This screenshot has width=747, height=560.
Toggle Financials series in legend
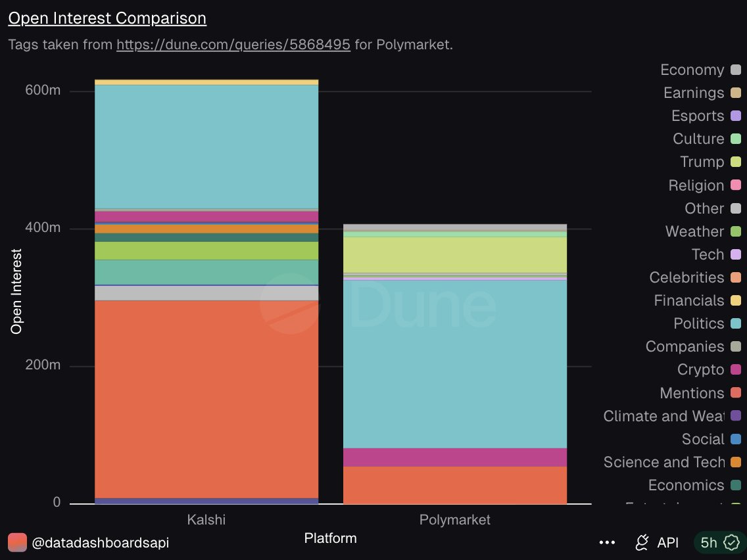(x=698, y=300)
